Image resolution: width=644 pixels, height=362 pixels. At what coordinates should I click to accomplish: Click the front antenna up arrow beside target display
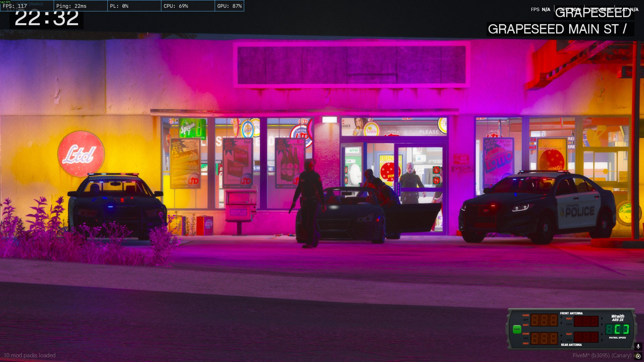561,317
